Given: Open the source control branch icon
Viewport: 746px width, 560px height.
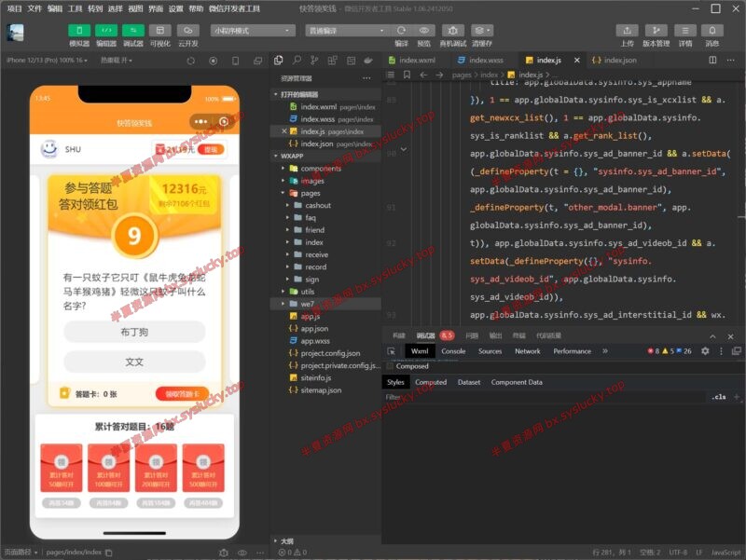Looking at the screenshot, I should (314, 60).
